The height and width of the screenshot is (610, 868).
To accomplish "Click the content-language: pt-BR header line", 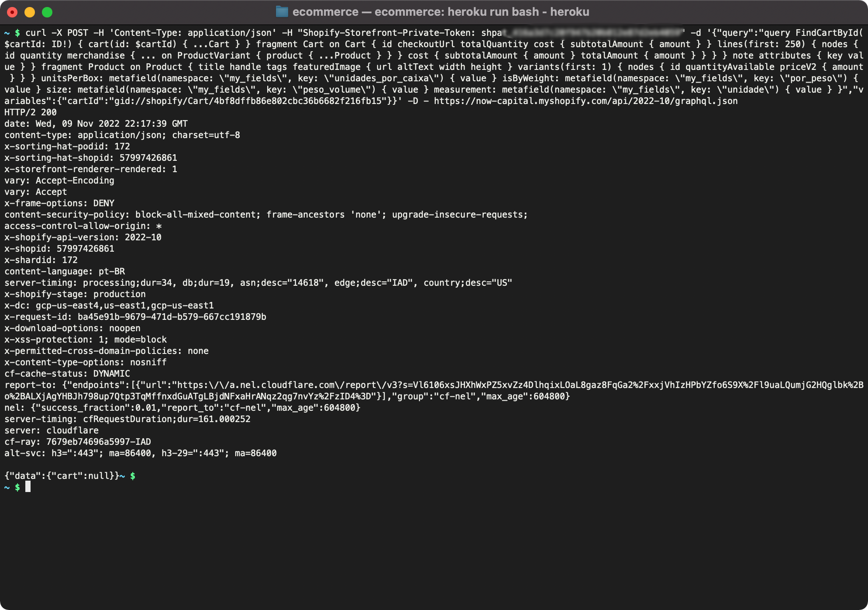I will (x=64, y=271).
